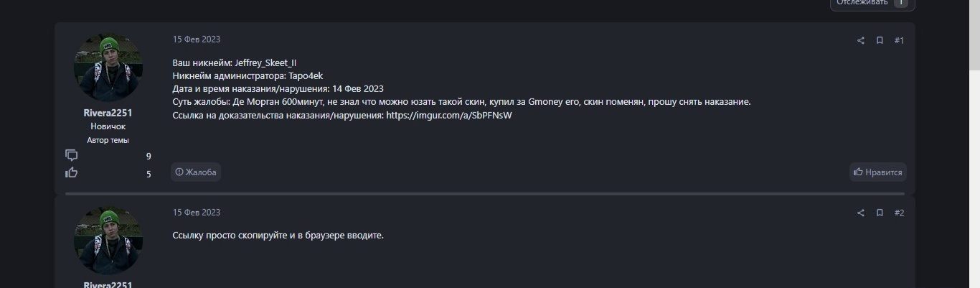This screenshot has height=288, width=980.
Task: Bookmark post #1 with the bookmark icon
Action: click(x=880, y=41)
